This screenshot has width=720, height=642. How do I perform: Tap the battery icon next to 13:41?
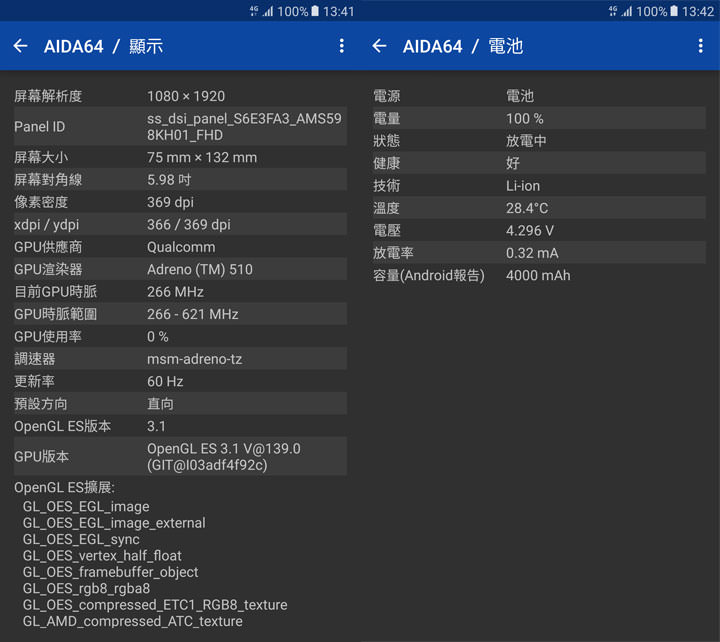pos(316,11)
